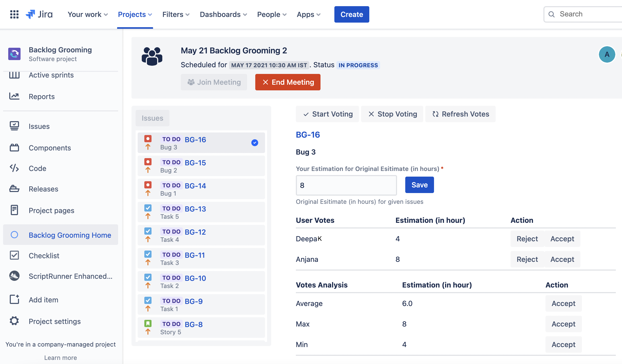This screenshot has width=622, height=364.
Task: Select the Active sprints icon in the sidebar
Action: (14, 75)
